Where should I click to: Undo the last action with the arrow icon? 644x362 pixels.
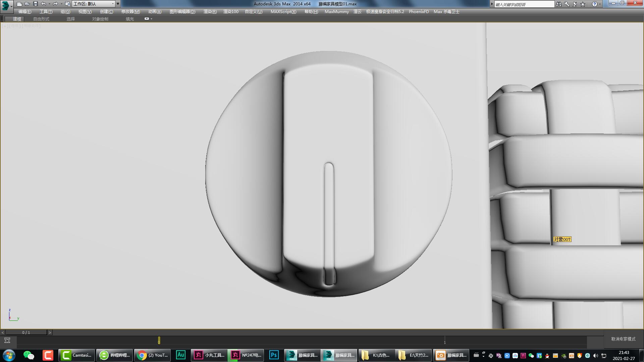44,4
